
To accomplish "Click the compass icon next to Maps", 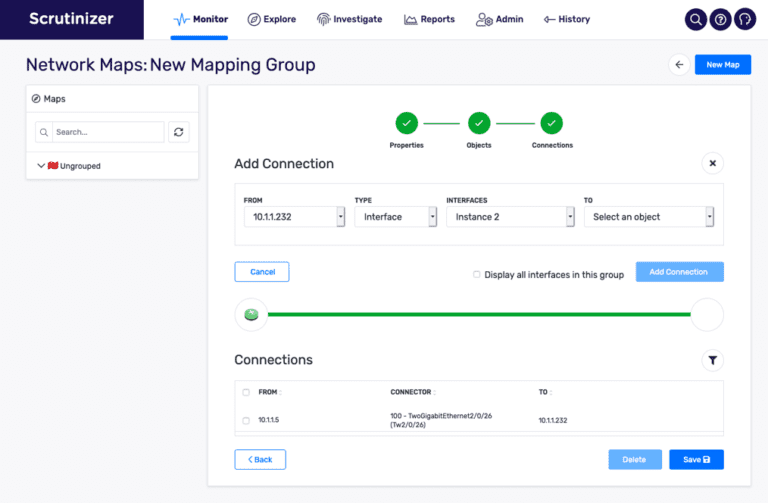I will [x=36, y=99].
